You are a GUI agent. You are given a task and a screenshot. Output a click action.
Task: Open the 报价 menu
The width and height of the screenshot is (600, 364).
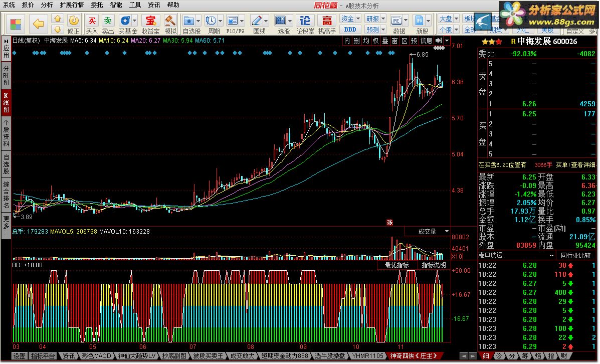28,5
